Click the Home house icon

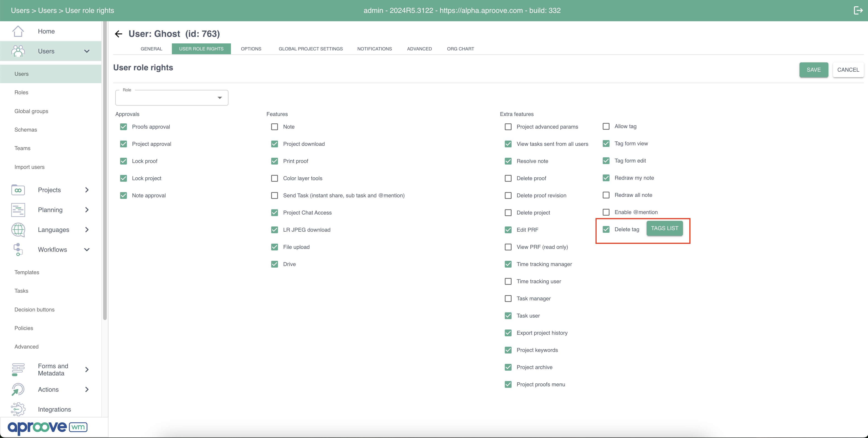[18, 31]
